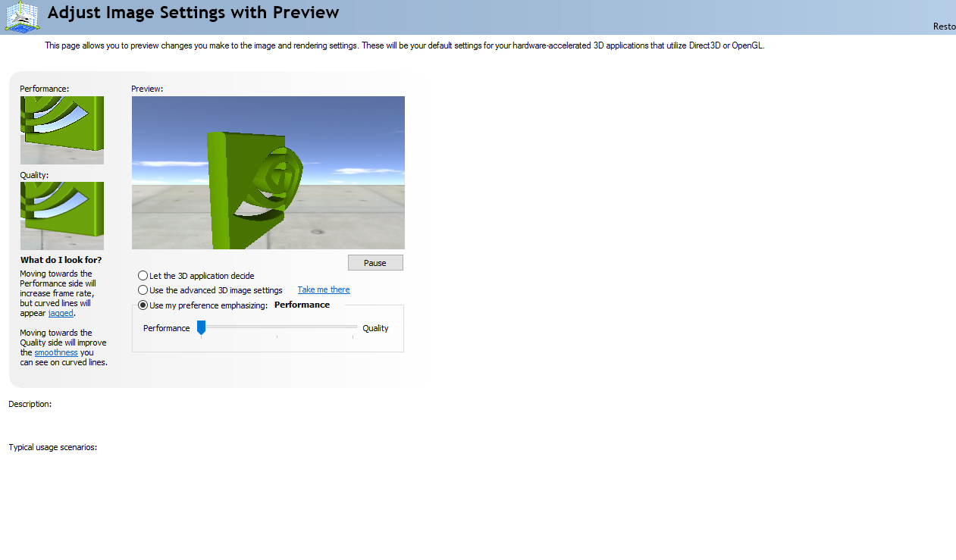
Task: Click the 3D settings page icon in header
Action: 22,16
